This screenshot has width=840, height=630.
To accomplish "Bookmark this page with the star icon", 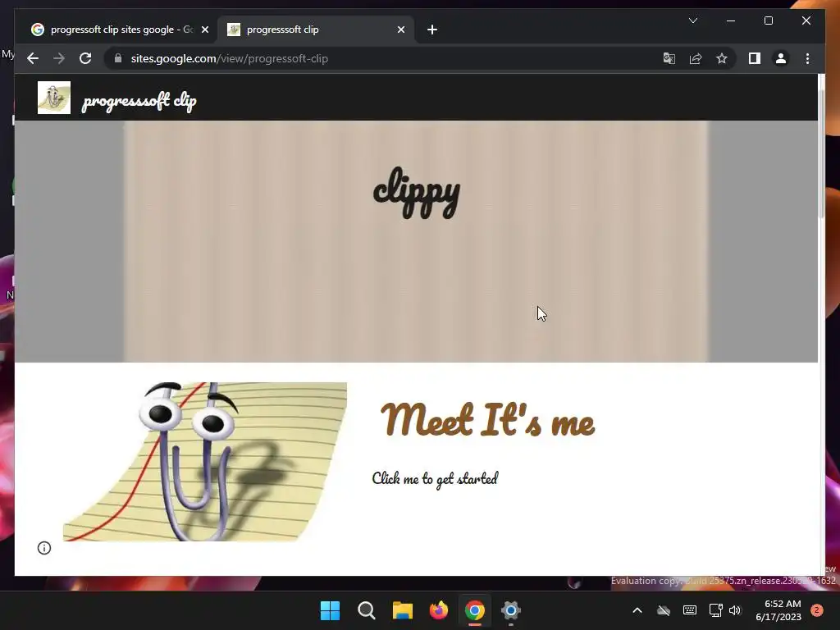I will coord(722,58).
